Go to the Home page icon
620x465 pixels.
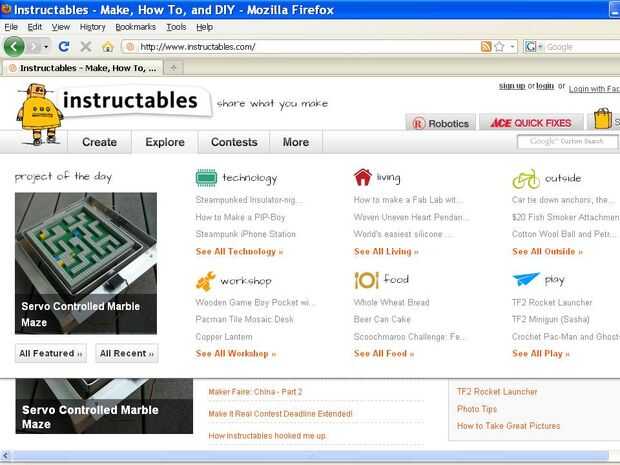[107, 47]
